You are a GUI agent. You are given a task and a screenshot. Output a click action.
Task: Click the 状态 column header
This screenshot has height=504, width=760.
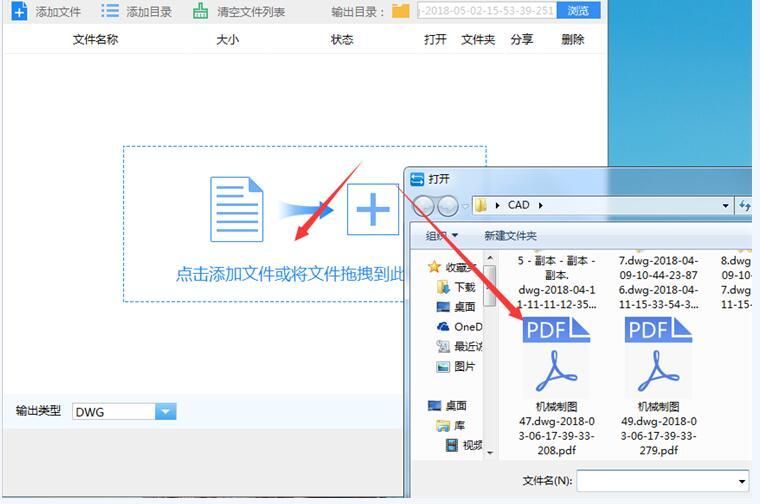tap(342, 40)
